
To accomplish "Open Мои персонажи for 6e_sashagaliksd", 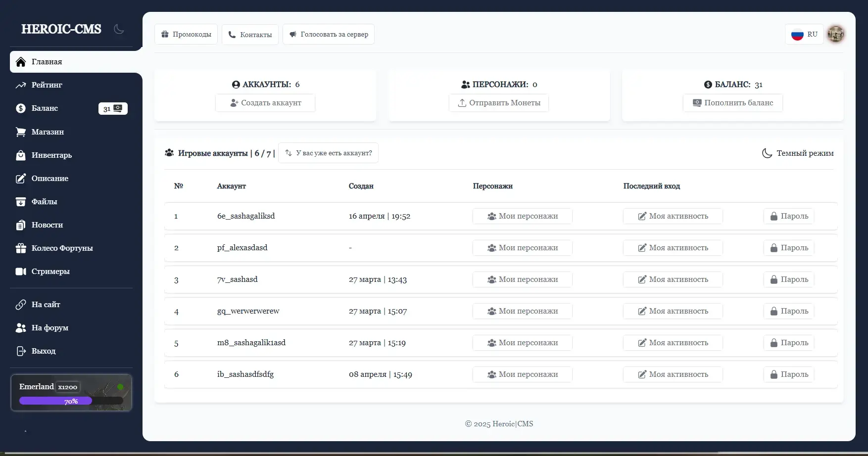I will pos(523,216).
